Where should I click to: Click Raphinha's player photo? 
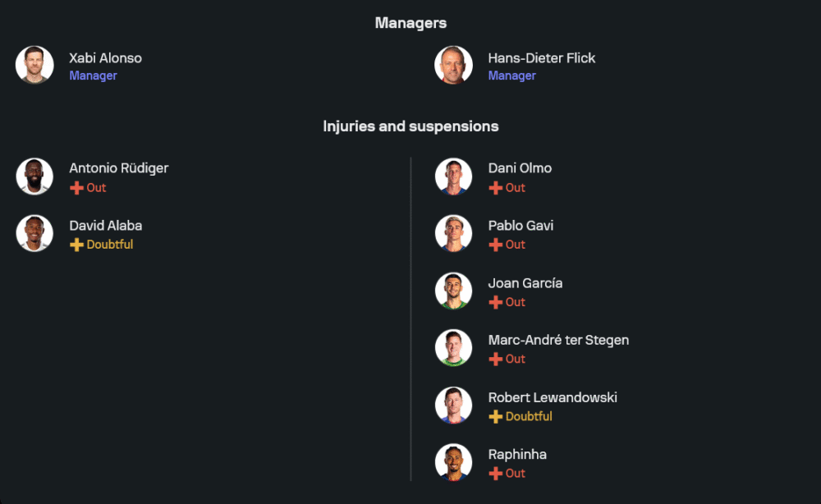tap(453, 462)
